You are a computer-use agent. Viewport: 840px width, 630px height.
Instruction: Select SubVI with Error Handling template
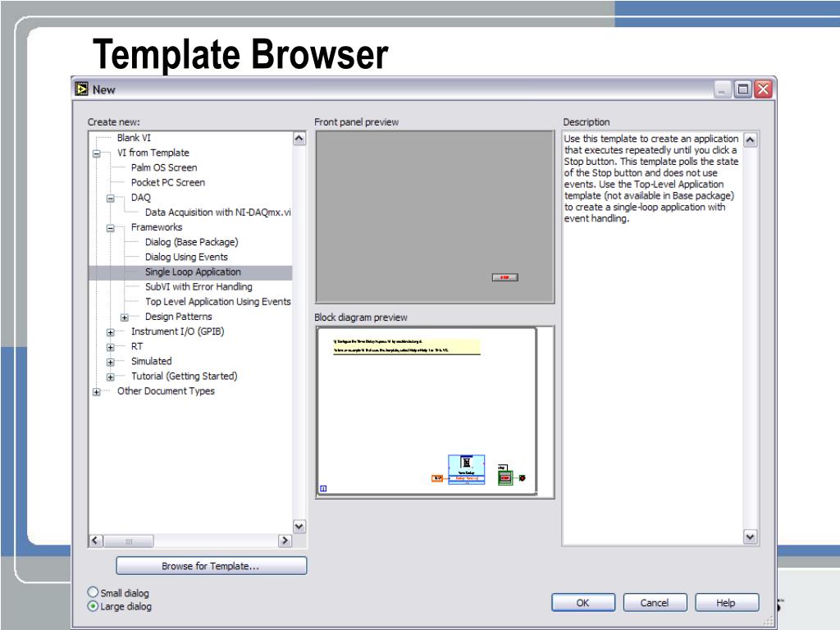pyautogui.click(x=199, y=287)
